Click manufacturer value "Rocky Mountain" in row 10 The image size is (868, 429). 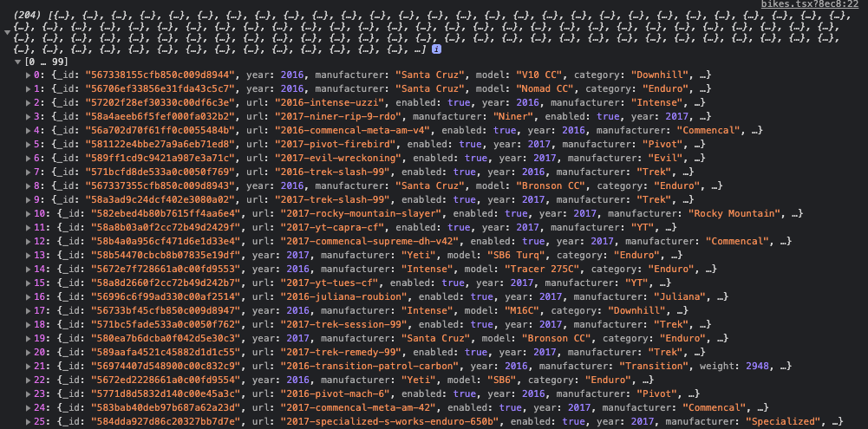[x=734, y=213]
